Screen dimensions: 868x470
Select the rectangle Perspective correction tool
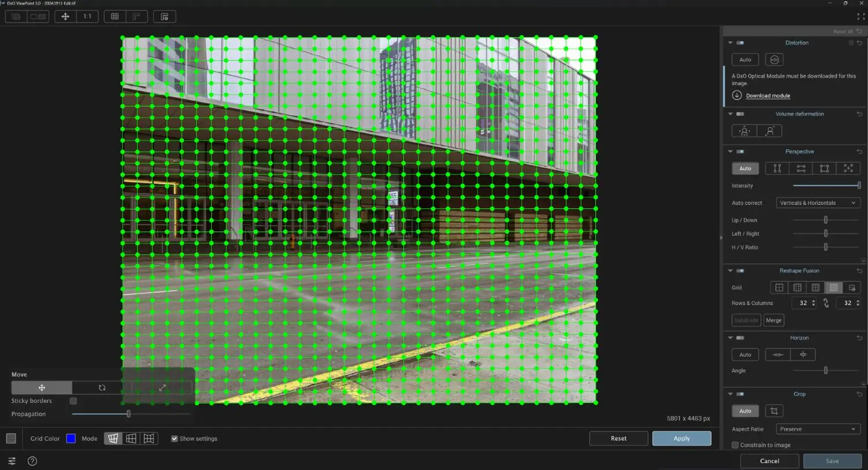click(x=824, y=168)
